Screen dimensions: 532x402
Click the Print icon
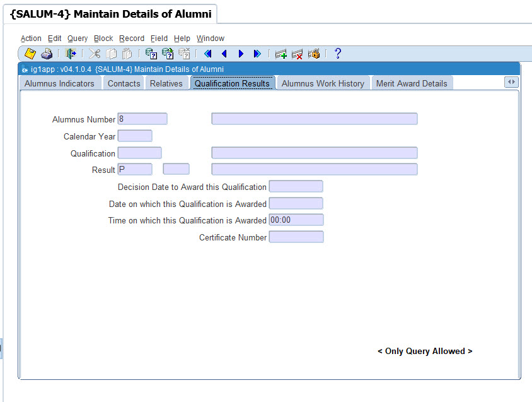47,54
